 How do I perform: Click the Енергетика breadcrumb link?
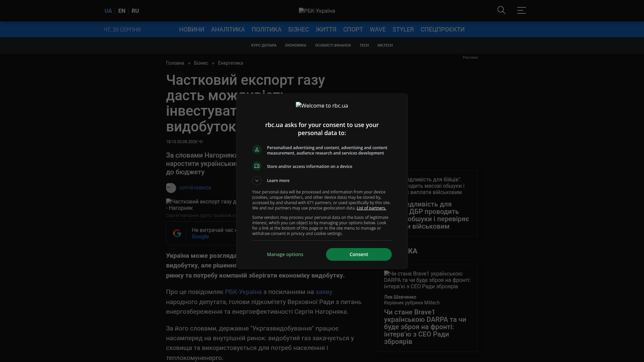[x=230, y=63]
